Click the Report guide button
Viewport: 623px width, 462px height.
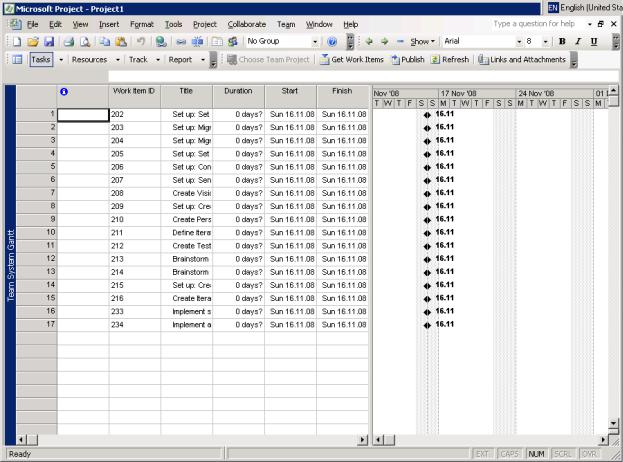(x=180, y=60)
